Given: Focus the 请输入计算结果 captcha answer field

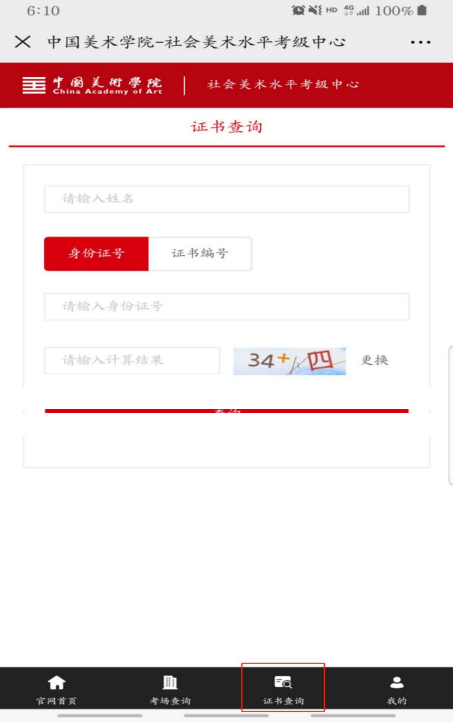Looking at the screenshot, I should pyautogui.click(x=132, y=360).
